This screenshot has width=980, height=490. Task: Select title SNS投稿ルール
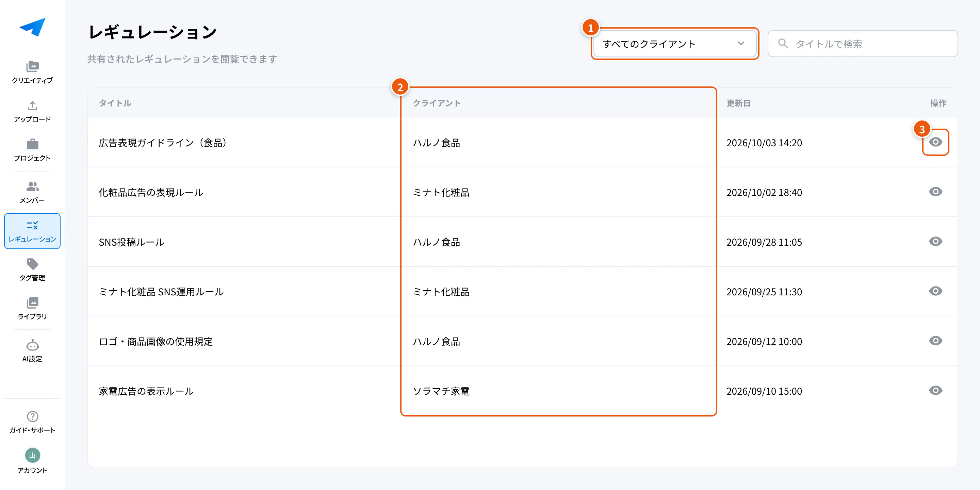pyautogui.click(x=132, y=242)
